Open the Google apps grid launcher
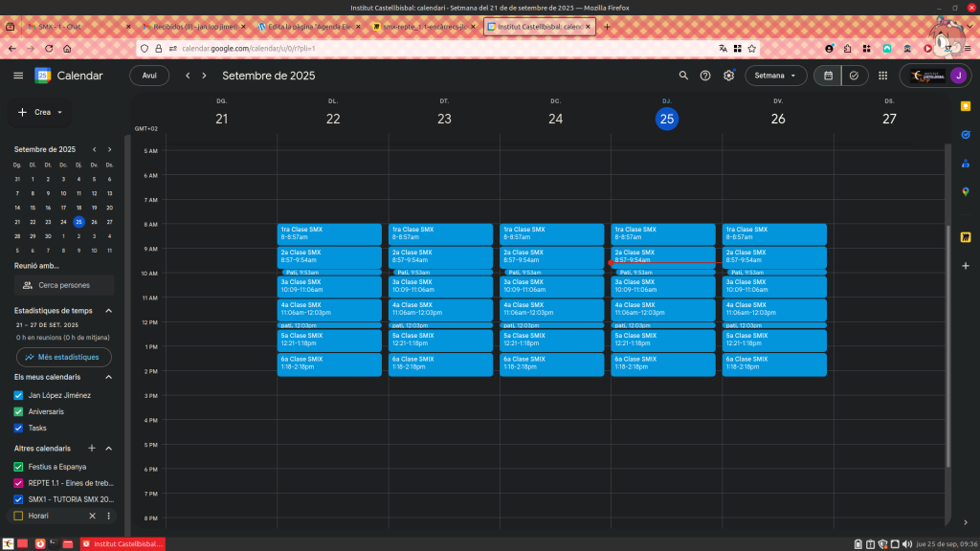The width and height of the screenshot is (980, 551). (882, 76)
